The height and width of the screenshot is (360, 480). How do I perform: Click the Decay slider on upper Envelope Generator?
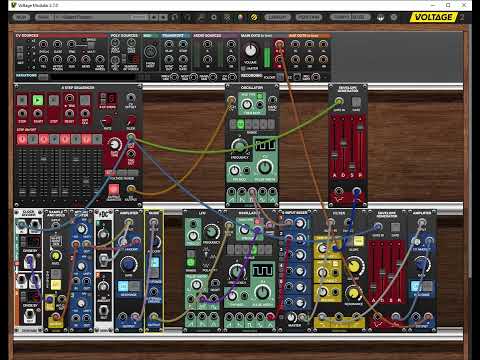click(343, 143)
